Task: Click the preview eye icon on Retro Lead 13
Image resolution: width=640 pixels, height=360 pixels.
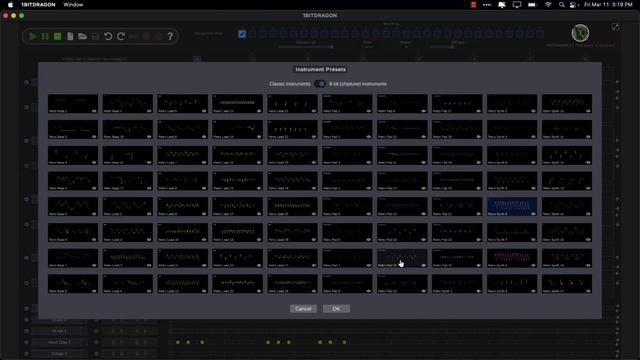Action: 259,111
